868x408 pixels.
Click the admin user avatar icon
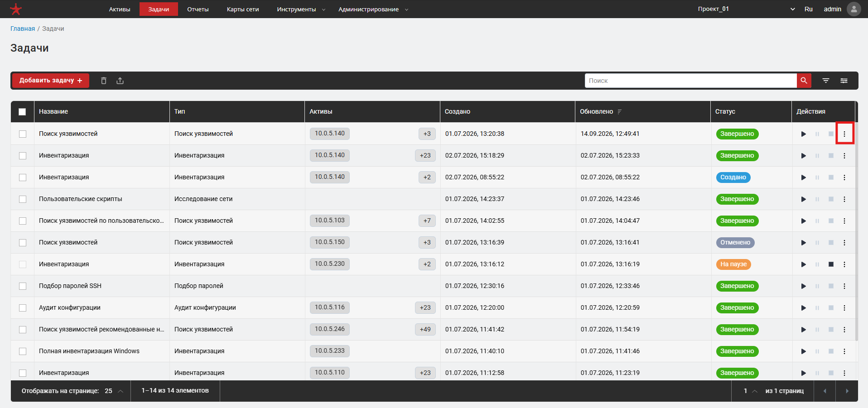coord(854,9)
